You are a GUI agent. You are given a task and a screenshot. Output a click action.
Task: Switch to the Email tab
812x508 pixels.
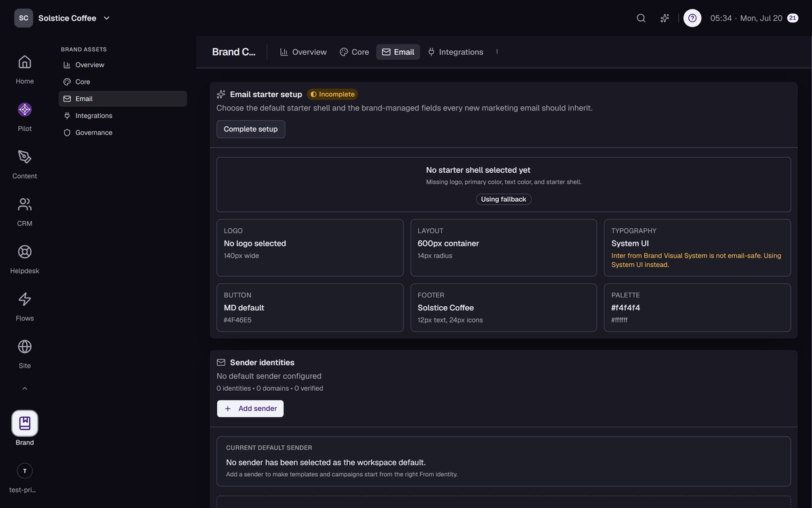click(x=398, y=52)
